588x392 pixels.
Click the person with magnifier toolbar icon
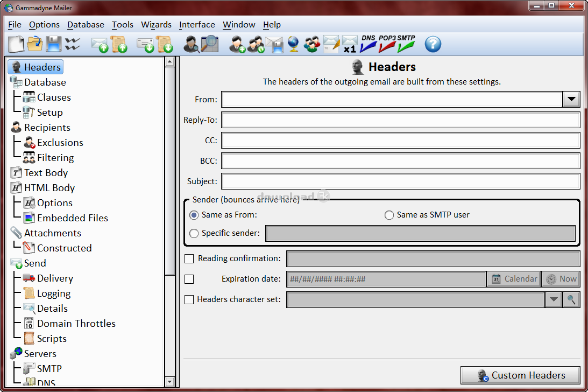coord(192,44)
